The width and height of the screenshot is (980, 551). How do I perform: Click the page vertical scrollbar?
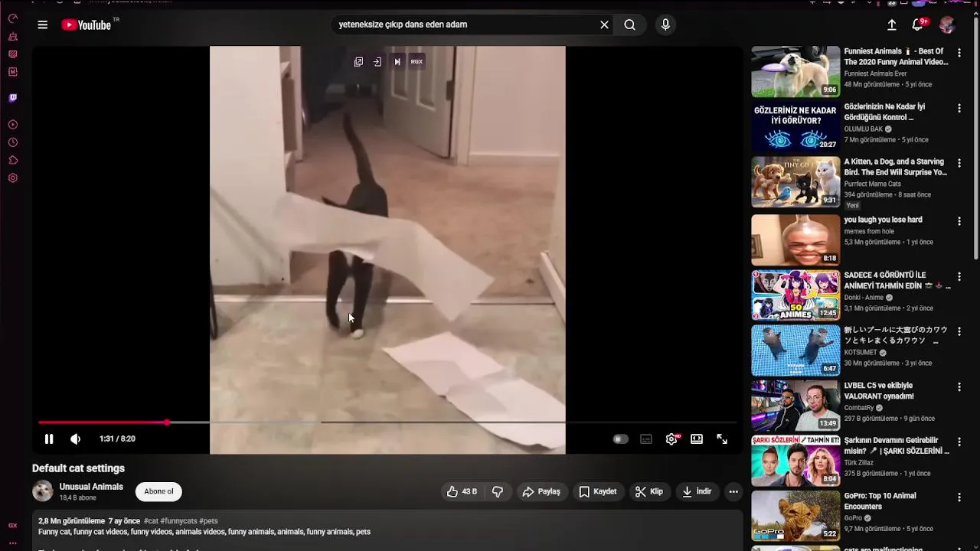(x=976, y=138)
